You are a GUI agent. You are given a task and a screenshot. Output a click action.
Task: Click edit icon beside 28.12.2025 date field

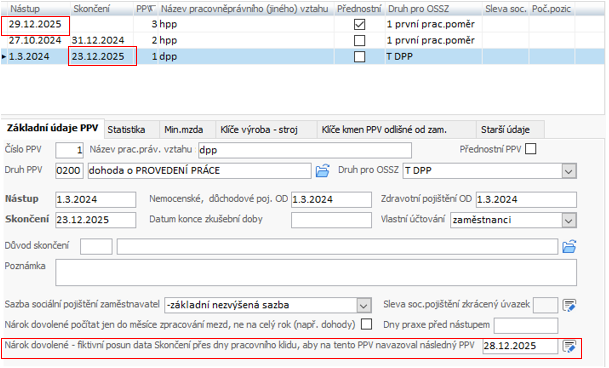point(569,346)
